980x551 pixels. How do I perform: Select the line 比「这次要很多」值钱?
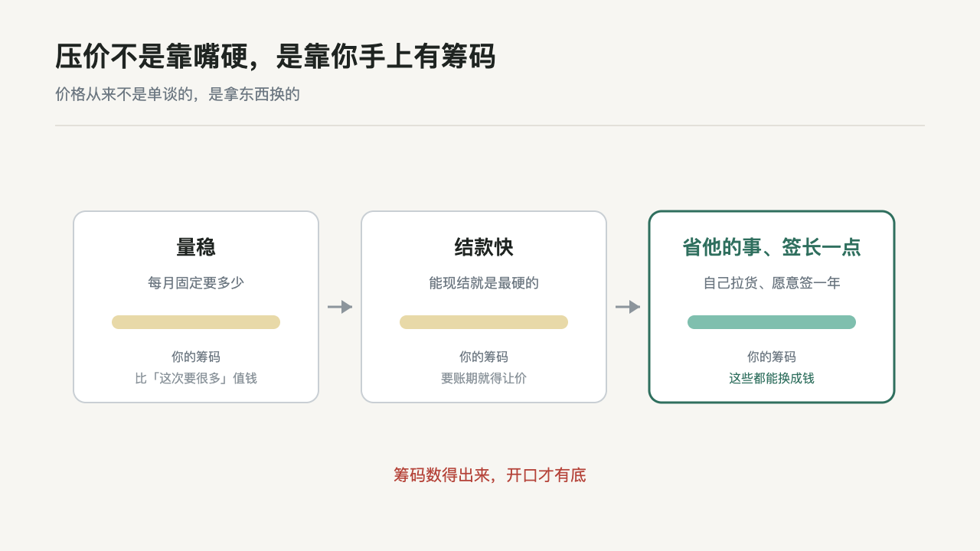pos(196,378)
